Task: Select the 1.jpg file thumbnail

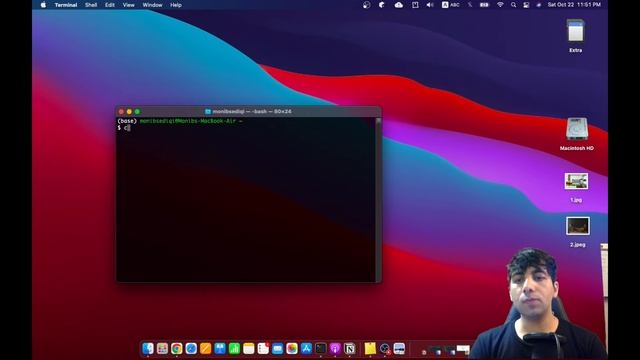Action: coord(576,181)
